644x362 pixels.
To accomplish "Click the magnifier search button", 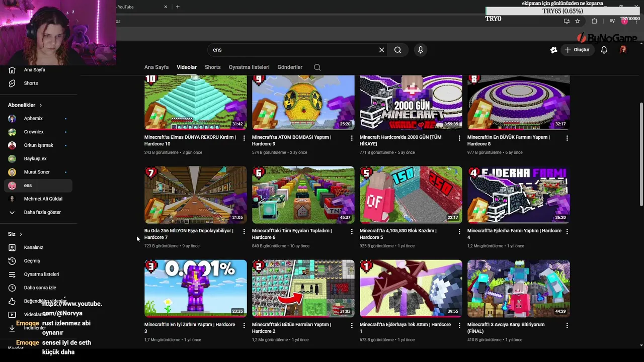I will 397,50.
